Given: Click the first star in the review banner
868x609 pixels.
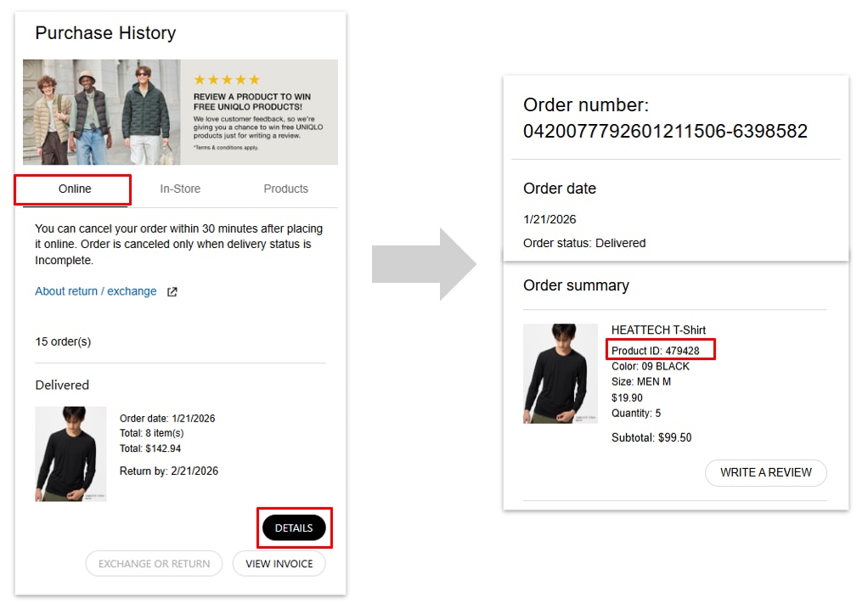Looking at the screenshot, I should pyautogui.click(x=201, y=79).
